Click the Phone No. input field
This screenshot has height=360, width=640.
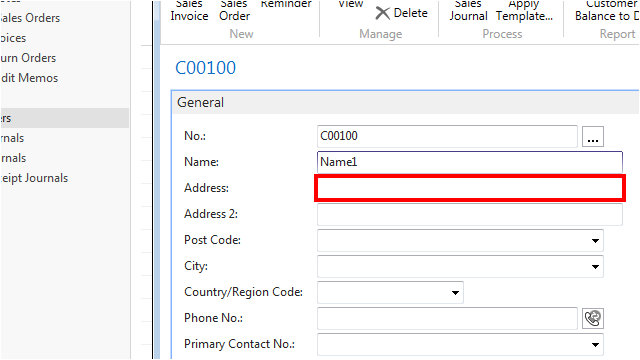tap(447, 318)
